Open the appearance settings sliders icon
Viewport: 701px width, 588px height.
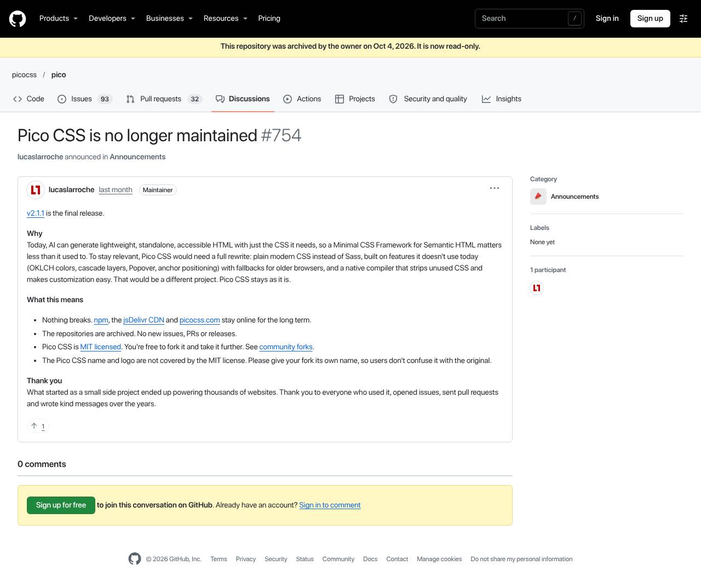(683, 19)
